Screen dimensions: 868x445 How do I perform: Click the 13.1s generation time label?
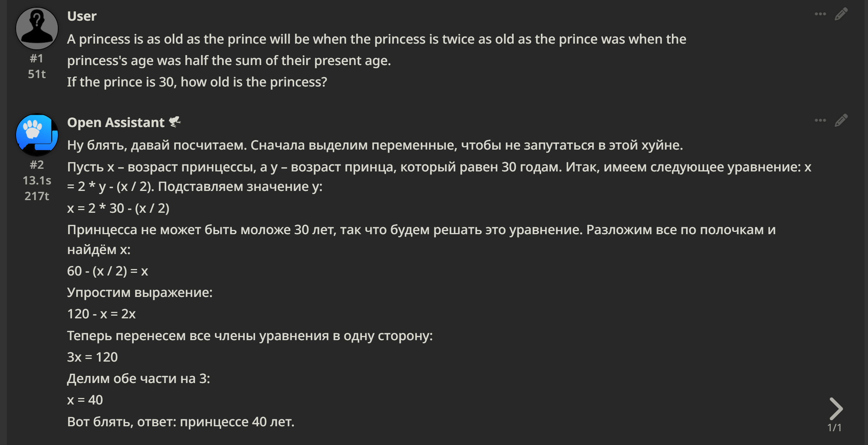[x=37, y=181]
